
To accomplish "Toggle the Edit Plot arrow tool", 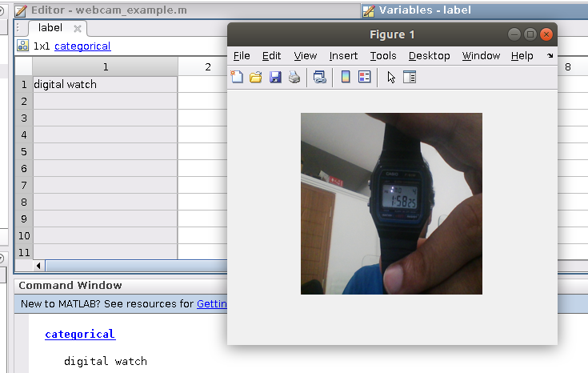I will pyautogui.click(x=391, y=78).
